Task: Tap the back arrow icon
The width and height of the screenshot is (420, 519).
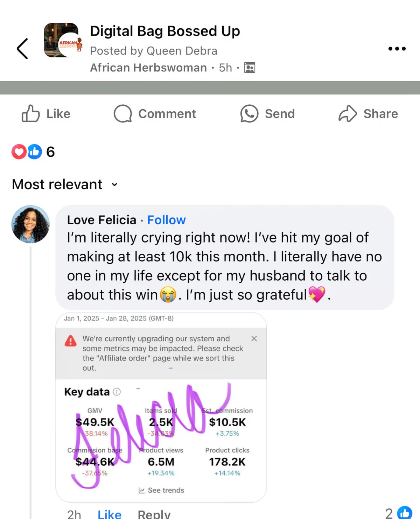Action: point(22,49)
